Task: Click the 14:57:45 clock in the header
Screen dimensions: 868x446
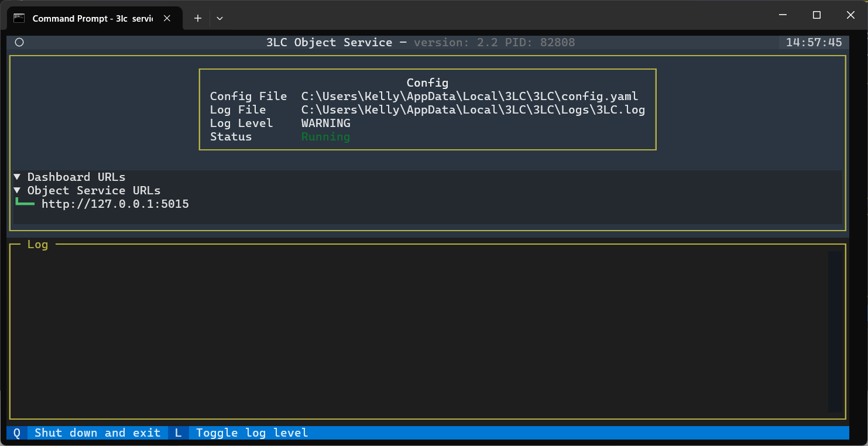Action: 814,42
